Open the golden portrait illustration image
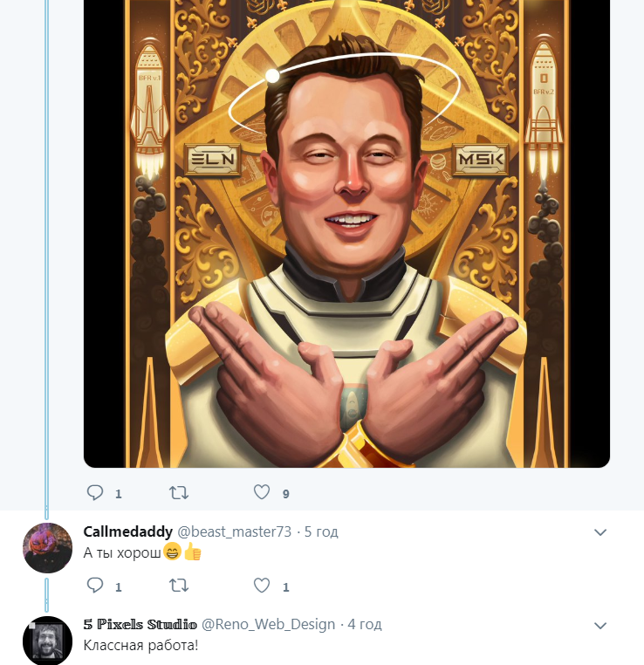Viewport: 644px width, 665px height. [346, 234]
